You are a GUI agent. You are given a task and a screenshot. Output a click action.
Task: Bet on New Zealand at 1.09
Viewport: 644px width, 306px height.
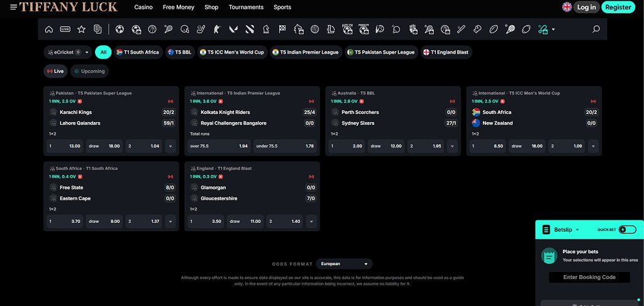point(567,146)
